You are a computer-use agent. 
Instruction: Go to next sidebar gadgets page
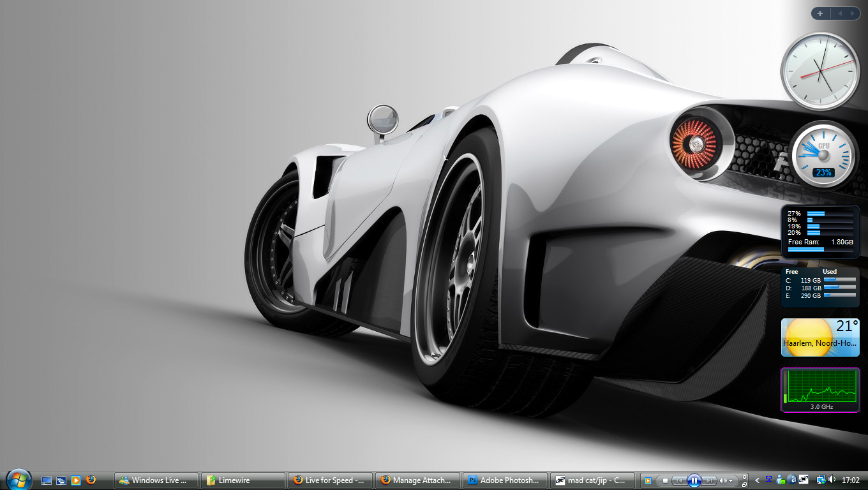pos(852,13)
